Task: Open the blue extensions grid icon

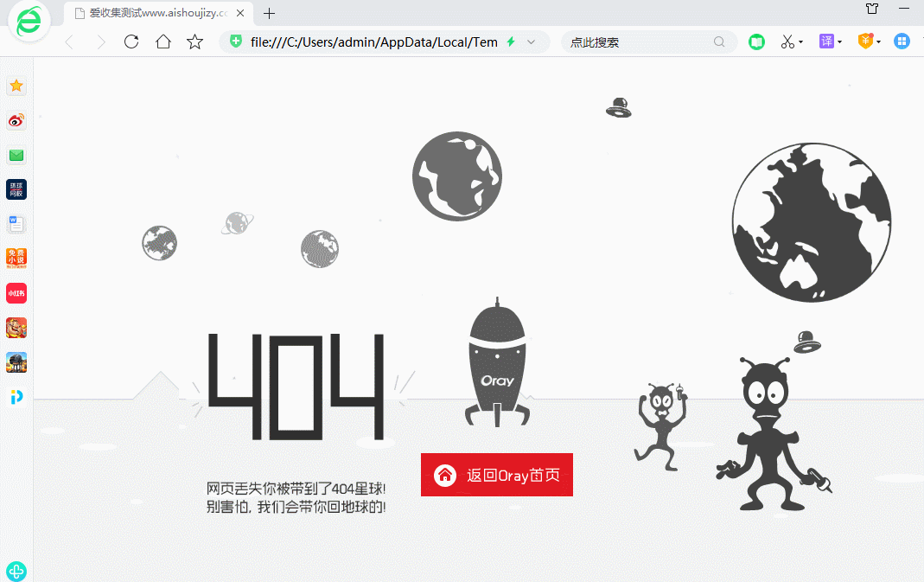Action: [902, 41]
